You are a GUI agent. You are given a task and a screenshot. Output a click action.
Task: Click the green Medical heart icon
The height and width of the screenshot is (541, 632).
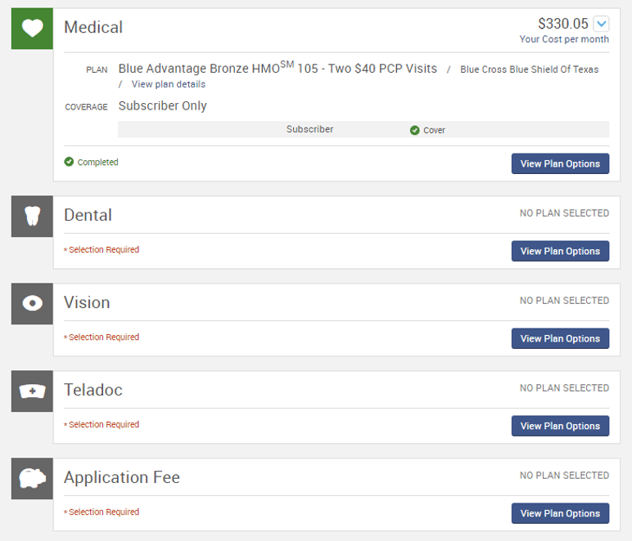click(x=32, y=28)
